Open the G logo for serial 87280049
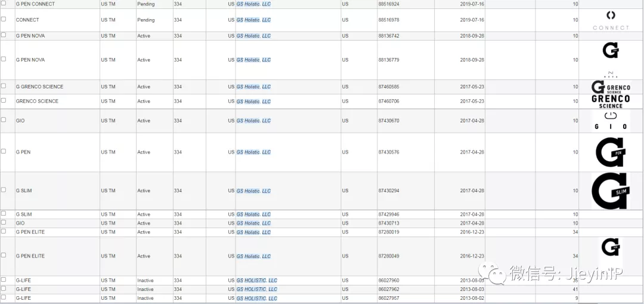Viewport: 644px width, 304px height. tap(611, 247)
